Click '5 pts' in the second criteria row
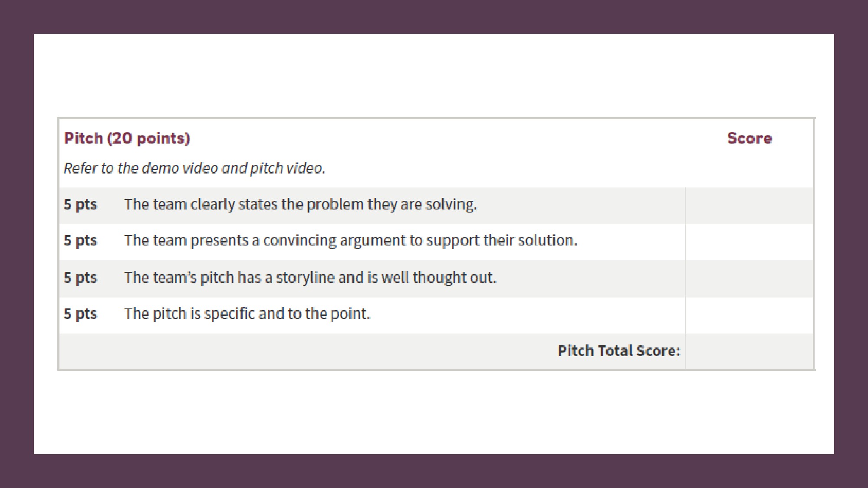 coord(80,240)
